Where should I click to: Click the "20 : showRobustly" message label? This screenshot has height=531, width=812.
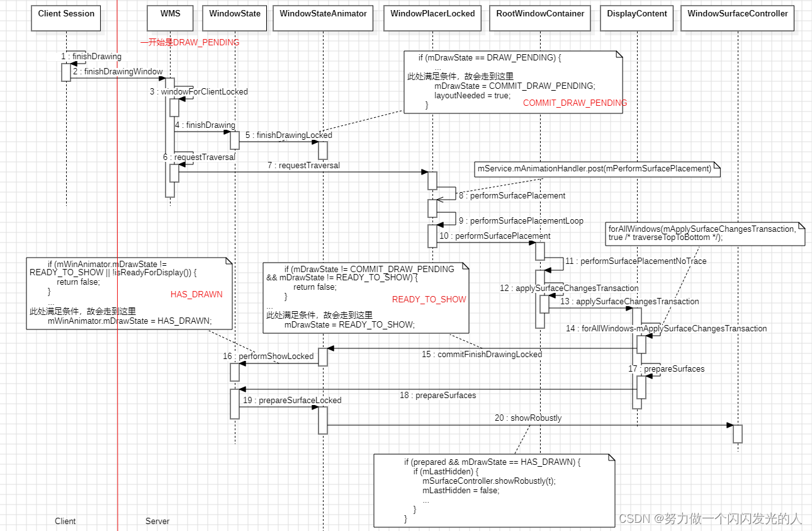click(x=527, y=418)
